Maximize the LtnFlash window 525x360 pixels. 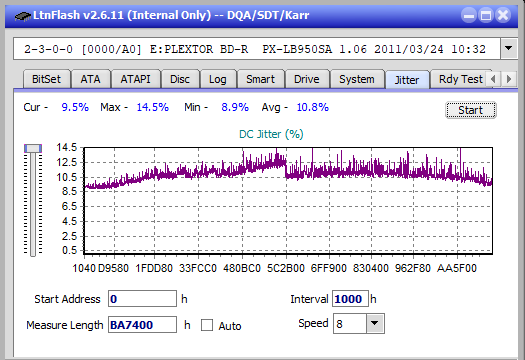[x=486, y=15]
